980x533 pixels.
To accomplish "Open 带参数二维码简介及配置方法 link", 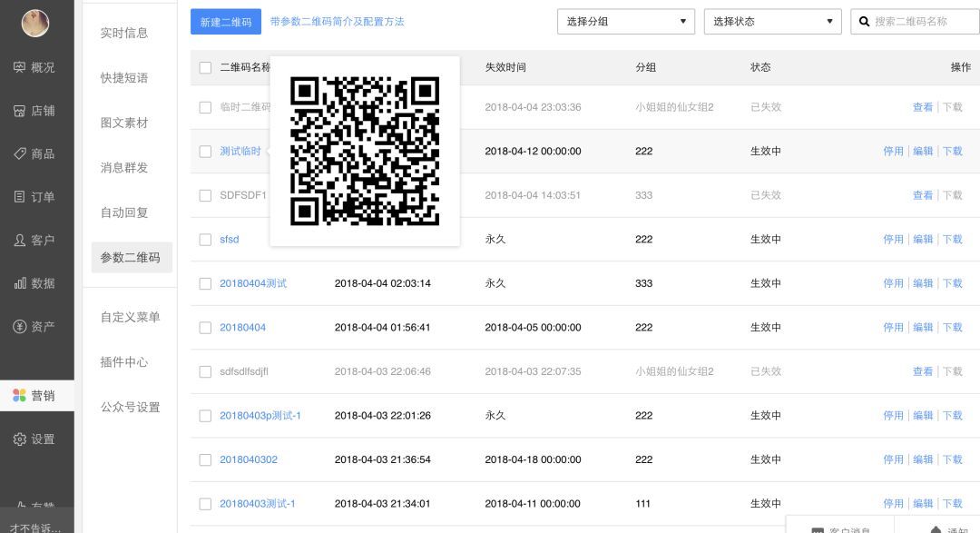I will 337,21.
